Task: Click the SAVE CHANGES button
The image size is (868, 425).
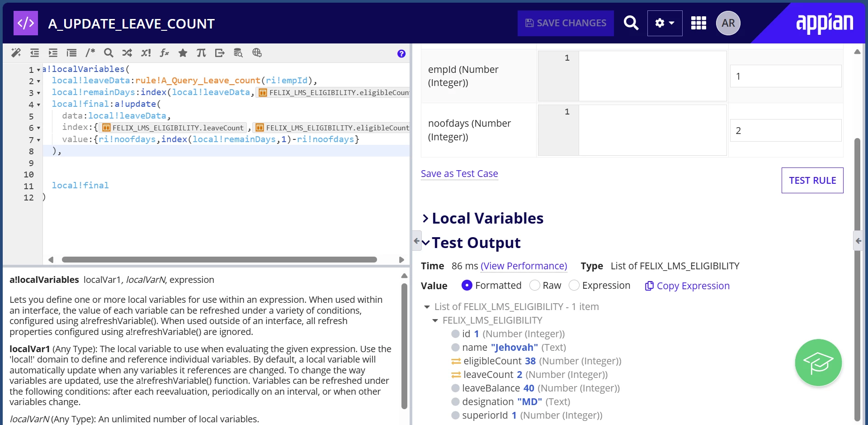Action: pos(566,23)
